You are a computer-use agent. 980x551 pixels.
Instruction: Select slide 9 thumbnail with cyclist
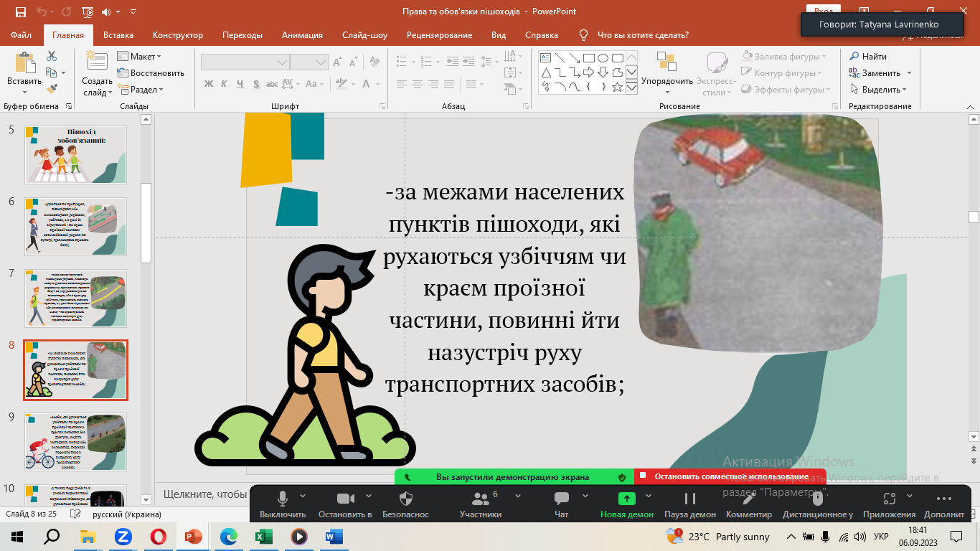[75, 441]
